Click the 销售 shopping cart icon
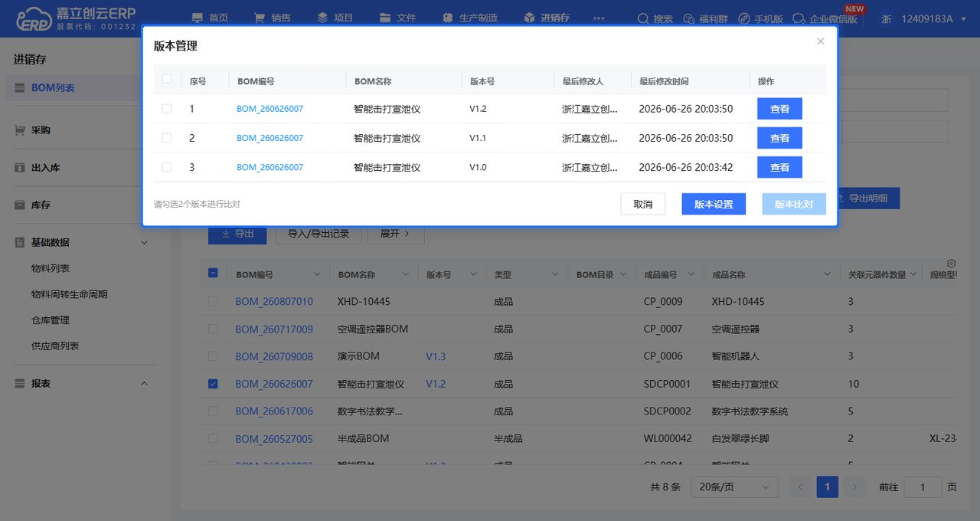Screen dimensions: 980x521 pos(260,18)
